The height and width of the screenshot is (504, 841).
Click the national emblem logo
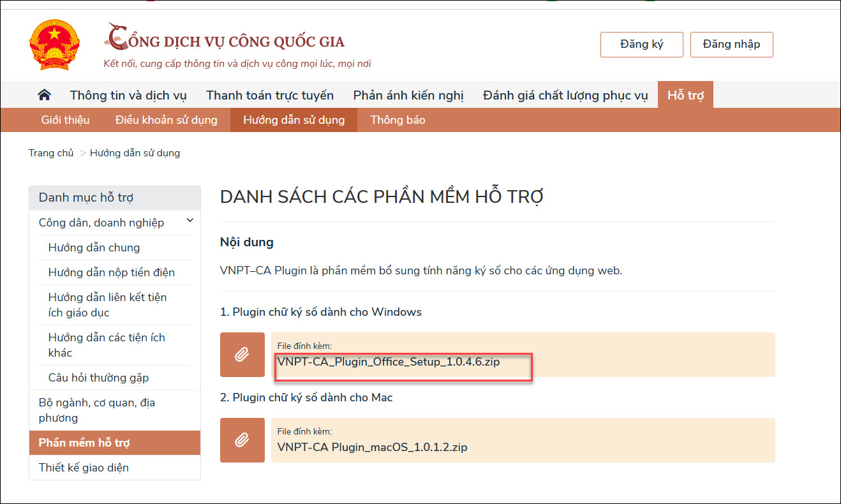pyautogui.click(x=54, y=44)
